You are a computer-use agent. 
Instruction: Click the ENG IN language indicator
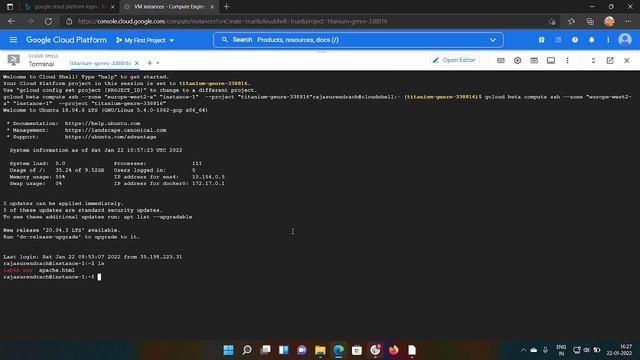[561, 350]
